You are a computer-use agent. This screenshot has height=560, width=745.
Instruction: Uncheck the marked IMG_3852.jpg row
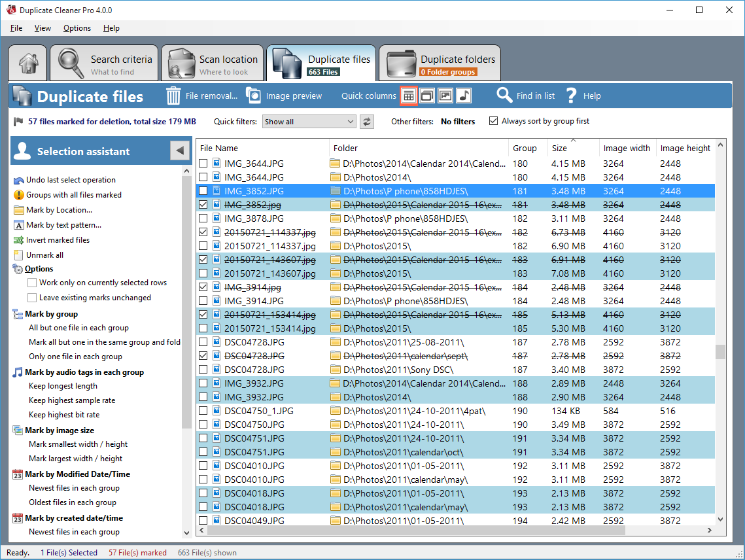(203, 205)
